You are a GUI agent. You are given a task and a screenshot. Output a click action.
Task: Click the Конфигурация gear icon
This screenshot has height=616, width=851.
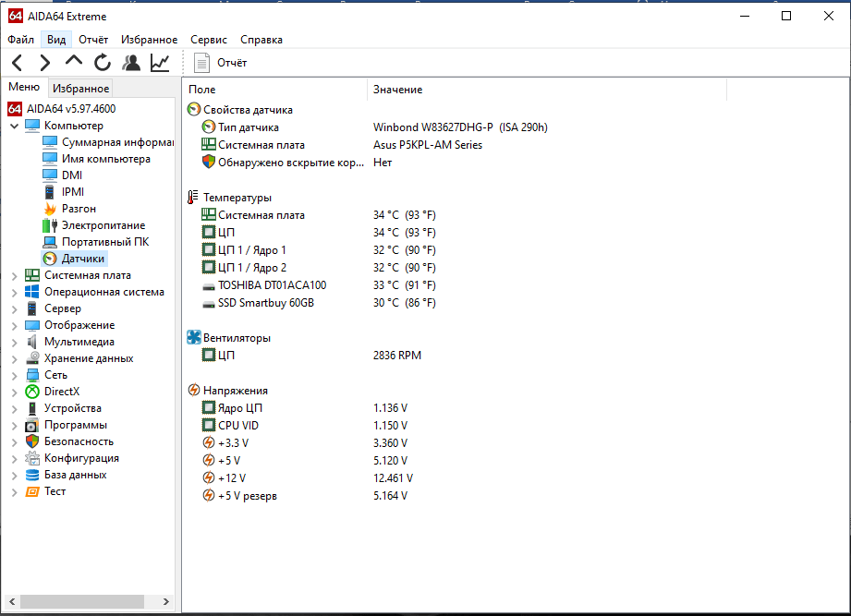tap(32, 458)
